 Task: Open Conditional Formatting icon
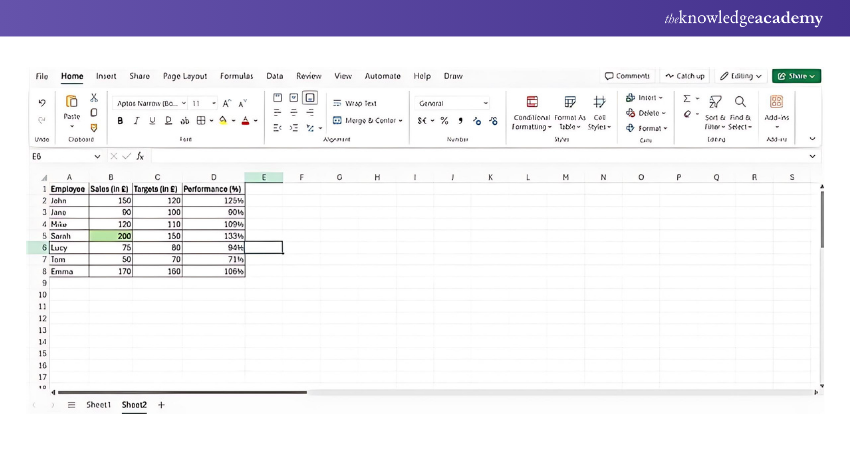coord(532,102)
